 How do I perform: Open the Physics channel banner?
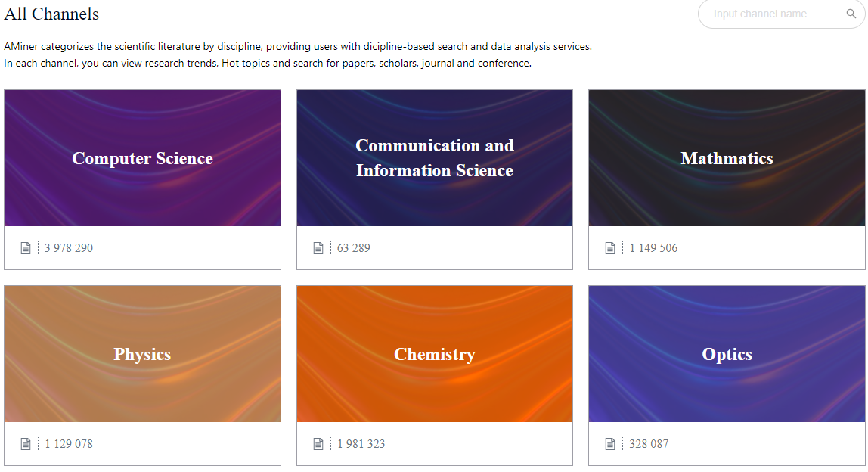(x=142, y=354)
